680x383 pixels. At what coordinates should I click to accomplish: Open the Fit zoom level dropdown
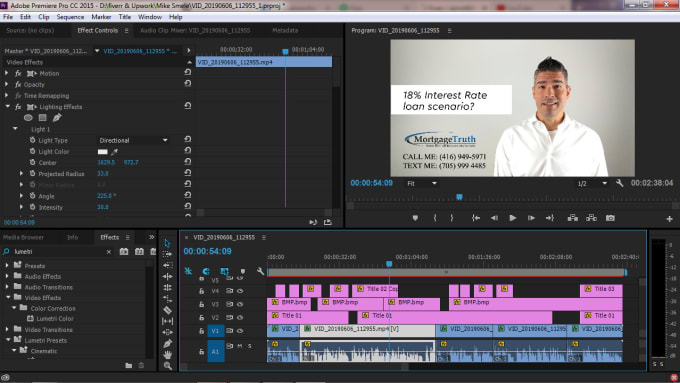click(422, 183)
